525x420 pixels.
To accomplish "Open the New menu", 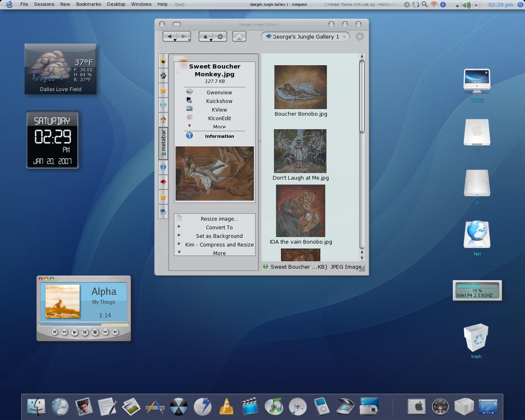I will [65, 4].
